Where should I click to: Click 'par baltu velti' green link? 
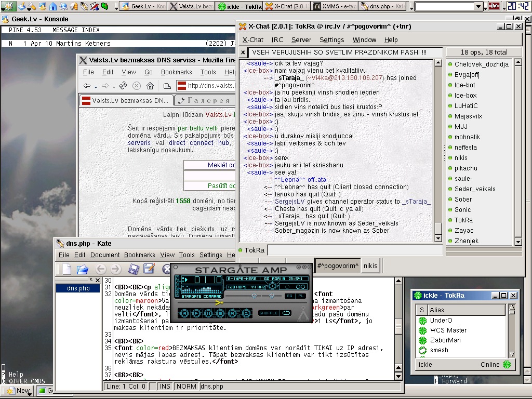[198, 128]
